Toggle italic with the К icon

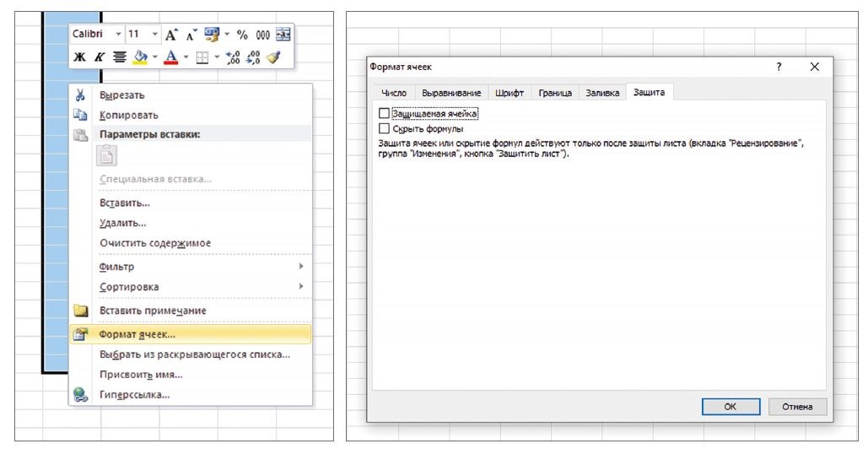click(100, 57)
